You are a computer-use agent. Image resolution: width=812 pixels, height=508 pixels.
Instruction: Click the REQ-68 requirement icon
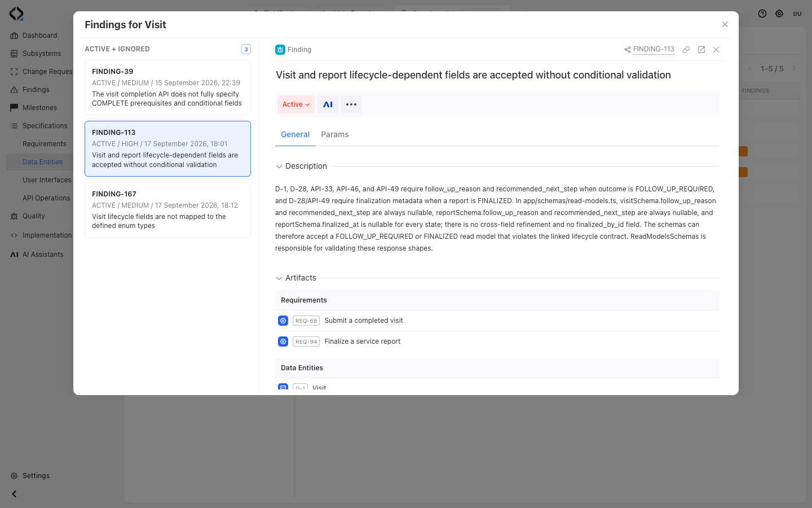283,321
